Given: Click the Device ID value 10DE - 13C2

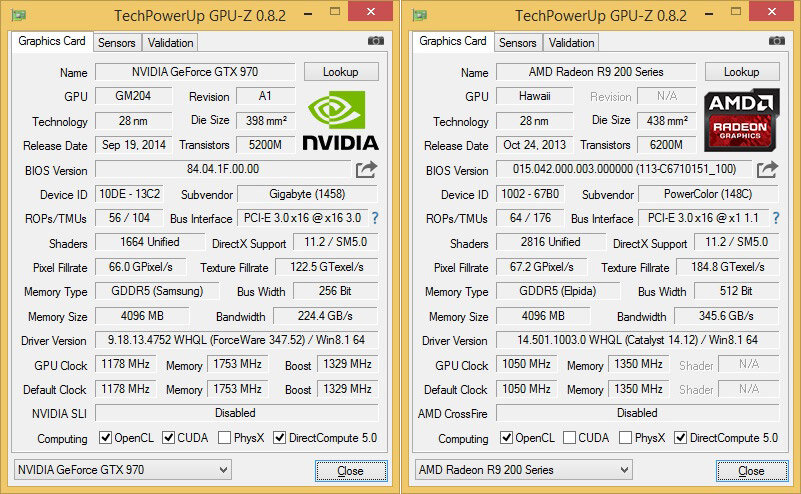Looking at the screenshot, I should click(x=129, y=194).
